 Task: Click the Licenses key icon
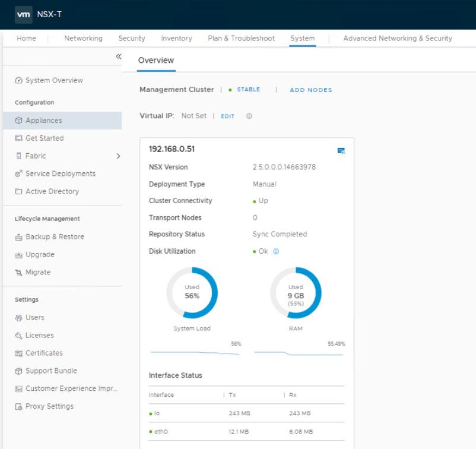pos(18,336)
